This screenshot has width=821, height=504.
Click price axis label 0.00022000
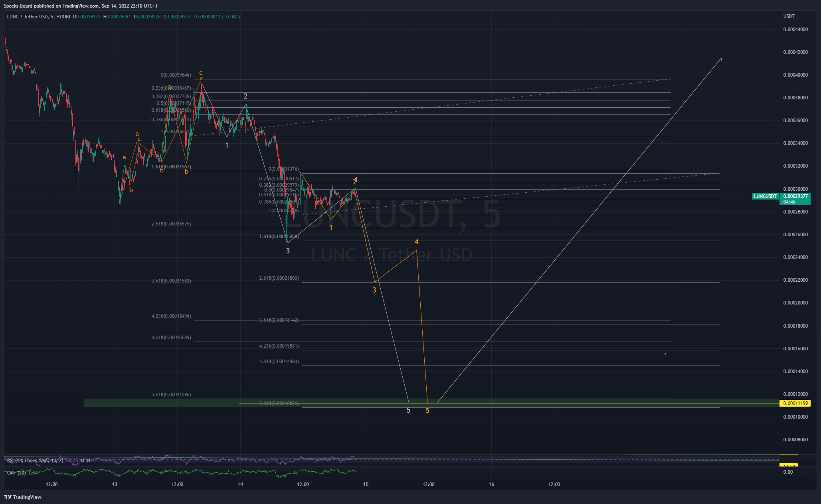tap(795, 280)
